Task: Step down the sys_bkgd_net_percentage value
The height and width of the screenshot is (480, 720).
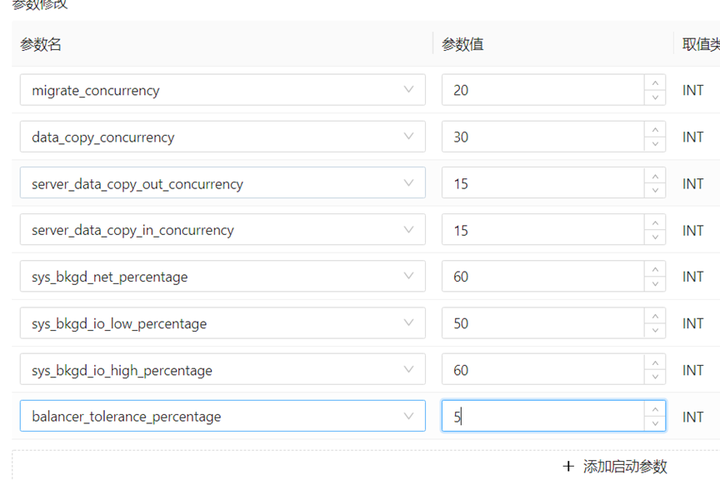Action: (655, 284)
